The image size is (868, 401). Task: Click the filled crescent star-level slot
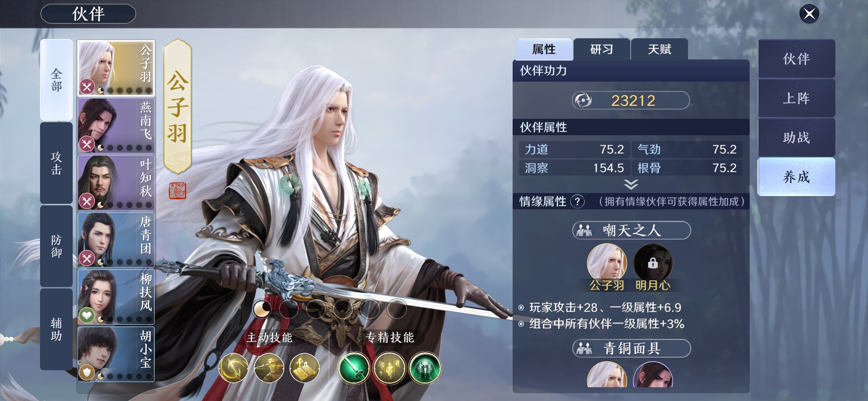(262, 309)
